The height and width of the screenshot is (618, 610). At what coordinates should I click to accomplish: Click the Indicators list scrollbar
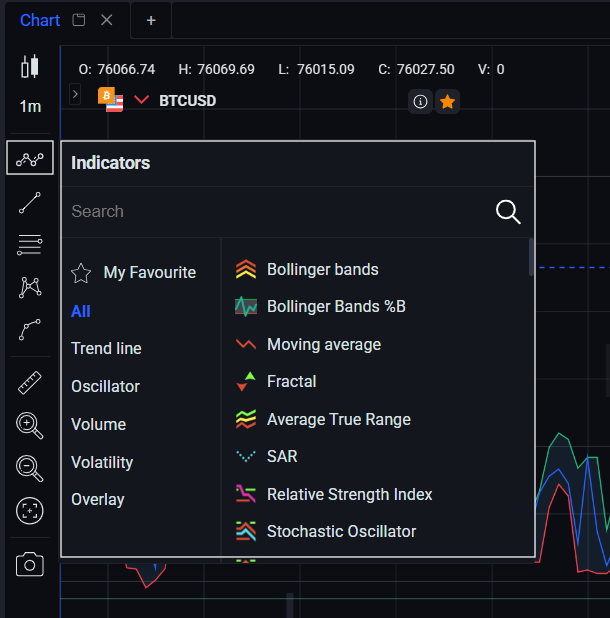click(531, 257)
